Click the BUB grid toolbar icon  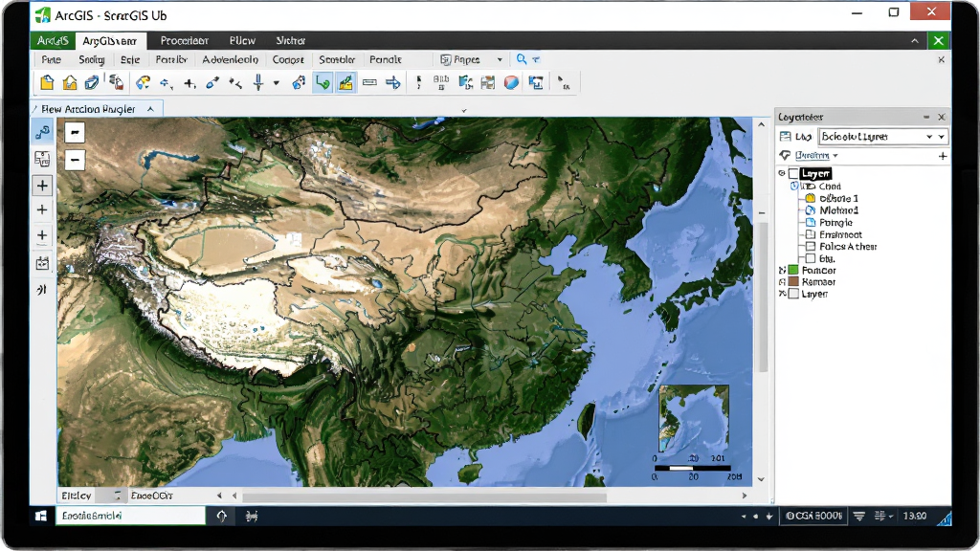(441, 82)
